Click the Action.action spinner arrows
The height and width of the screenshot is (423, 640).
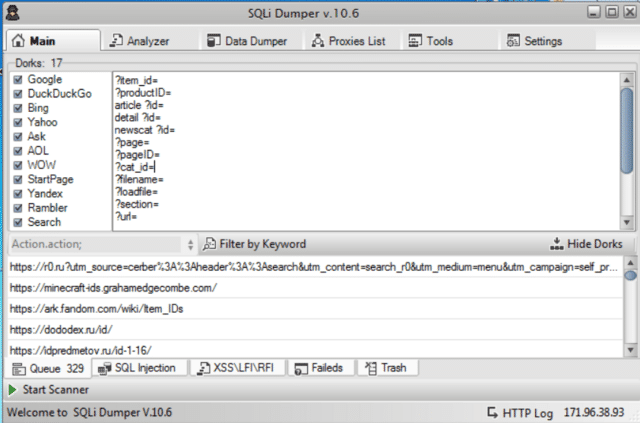coord(190,245)
